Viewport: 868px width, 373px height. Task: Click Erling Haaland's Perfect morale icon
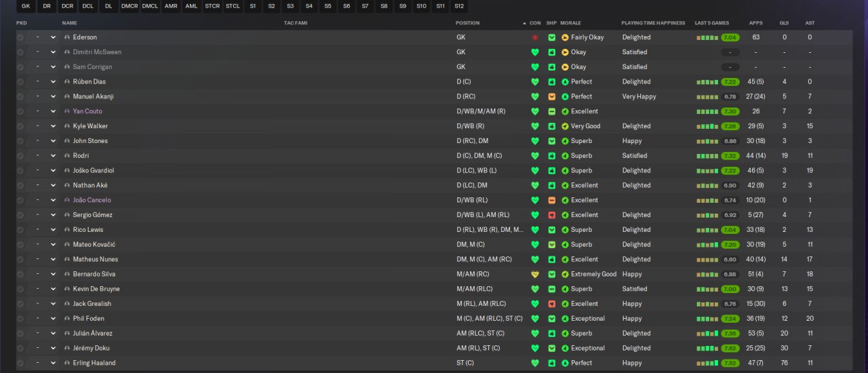coord(565,363)
